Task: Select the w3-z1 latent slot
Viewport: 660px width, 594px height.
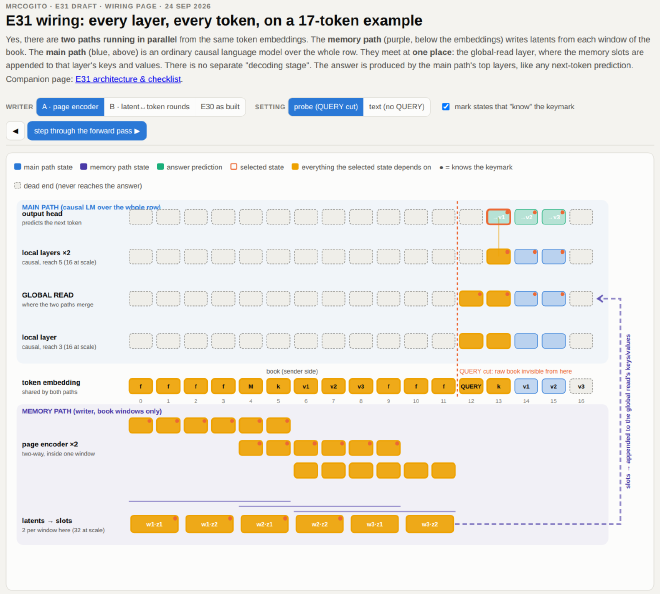Action: 375,524
